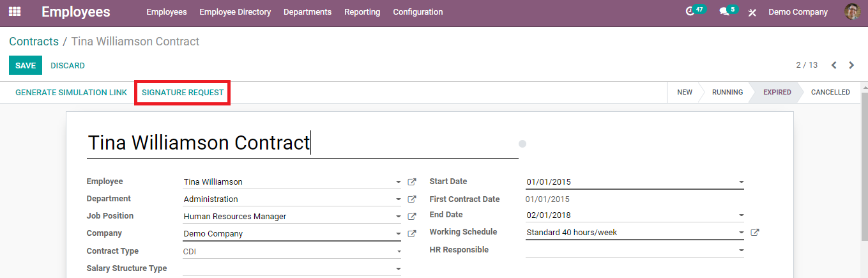
Task: Open external link for Employee Tina Williamson
Action: [412, 182]
